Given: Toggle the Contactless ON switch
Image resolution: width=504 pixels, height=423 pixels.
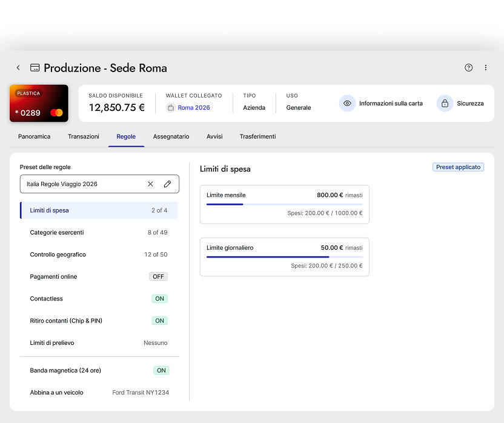Looking at the screenshot, I should pos(159,299).
